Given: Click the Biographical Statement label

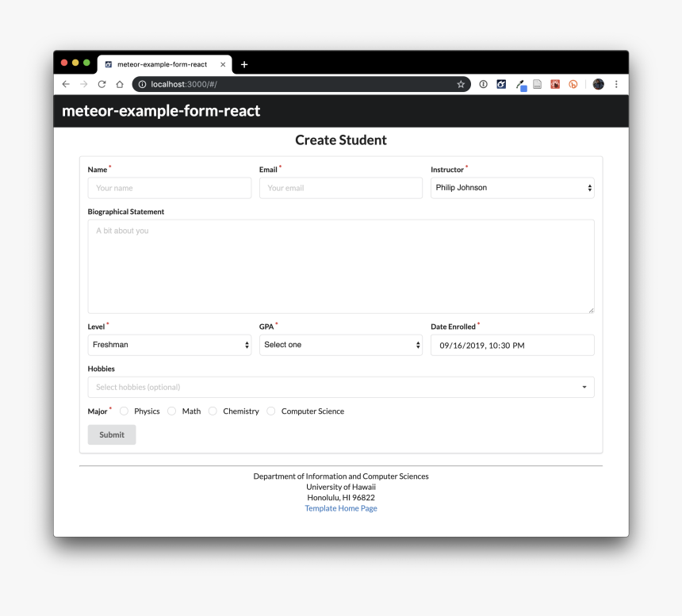Looking at the screenshot, I should click(126, 212).
